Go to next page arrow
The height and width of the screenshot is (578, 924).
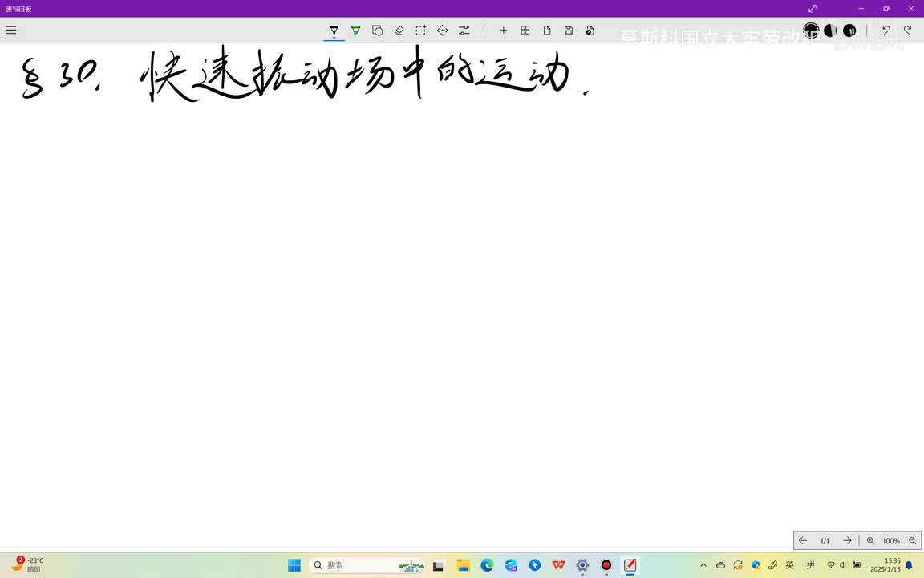click(847, 540)
